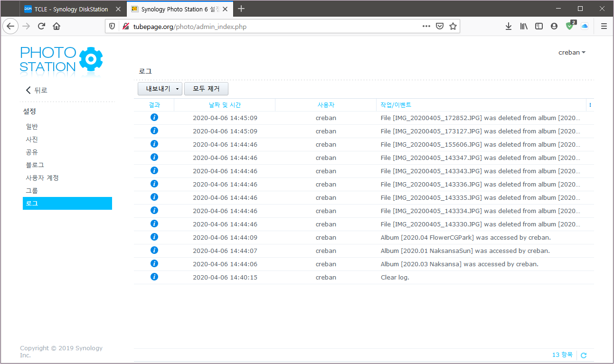The height and width of the screenshot is (364, 614).
Task: Select 로그 in the sidebar
Action: [x=67, y=203]
